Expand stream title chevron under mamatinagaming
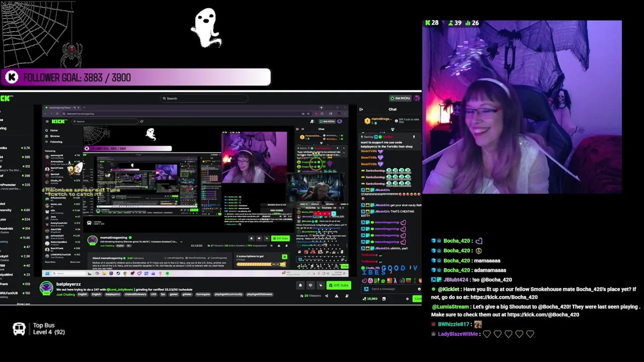Screen dimensions: 644x362 [x=181, y=242]
